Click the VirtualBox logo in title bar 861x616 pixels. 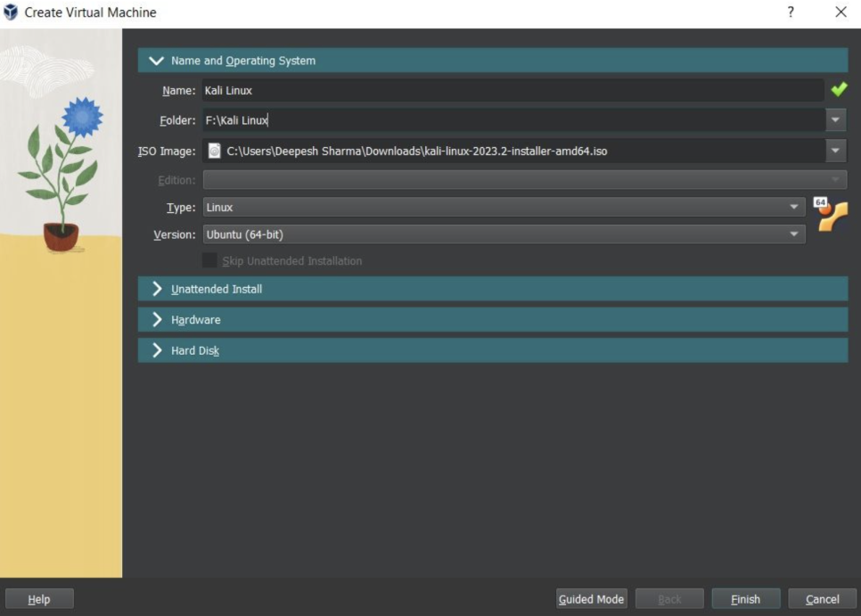point(11,12)
